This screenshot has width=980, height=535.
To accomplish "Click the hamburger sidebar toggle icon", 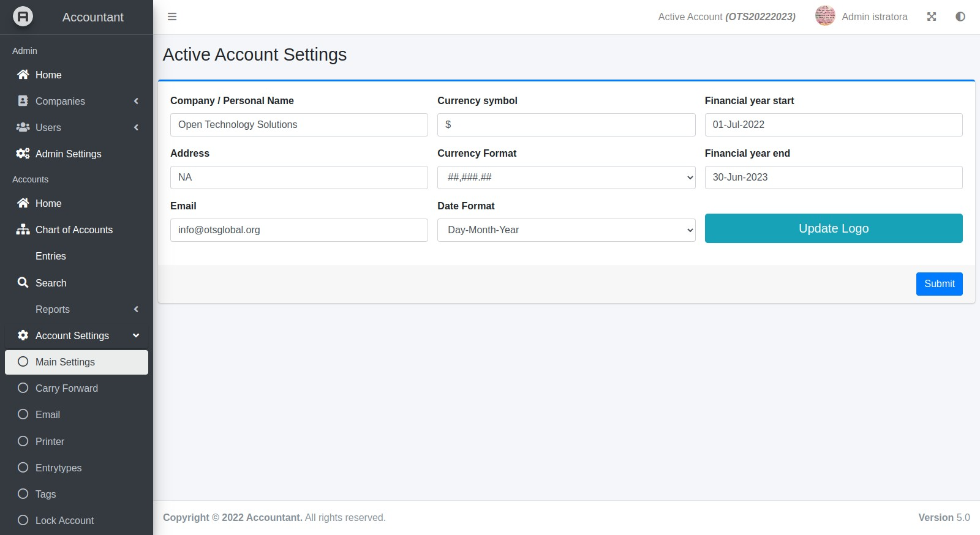I will [x=172, y=17].
